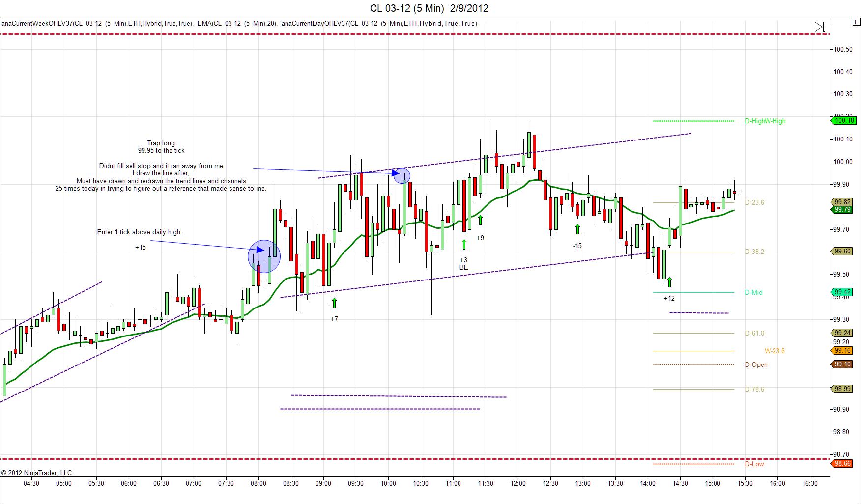The height and width of the screenshot is (504, 861).
Task: Select the D-38.2 level label
Action: point(754,252)
